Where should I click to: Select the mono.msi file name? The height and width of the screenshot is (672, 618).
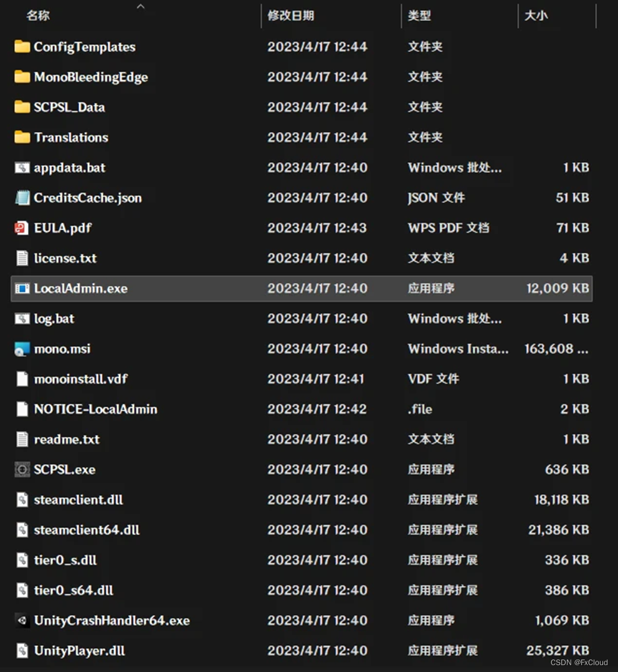coord(62,349)
